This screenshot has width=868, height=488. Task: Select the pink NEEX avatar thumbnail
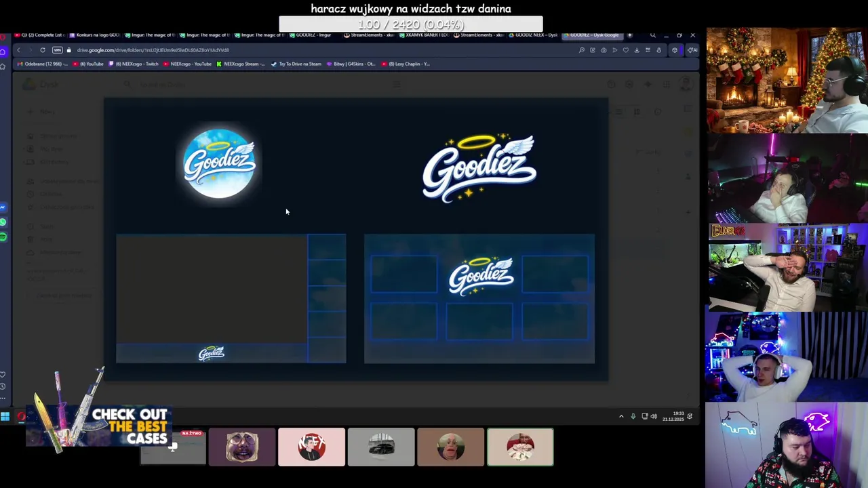coord(311,447)
